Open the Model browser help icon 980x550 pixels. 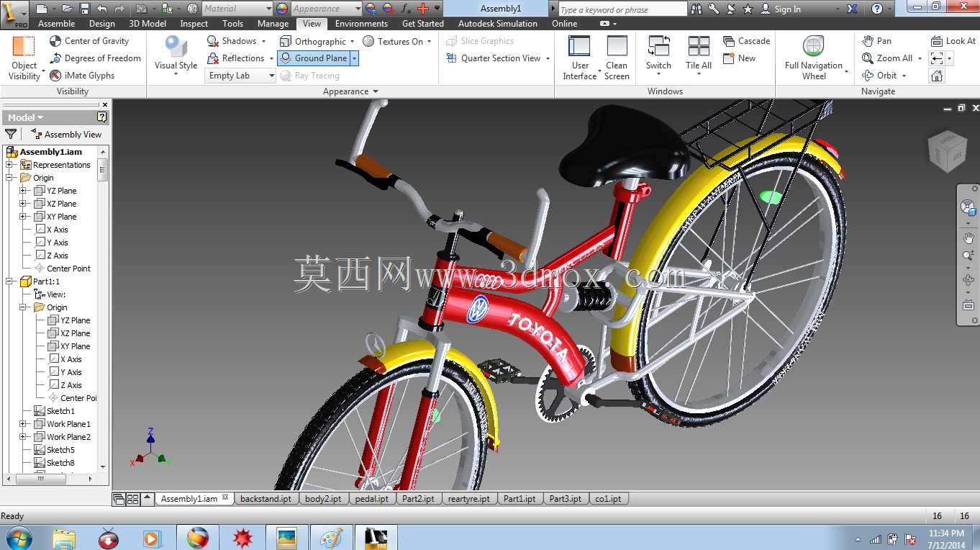click(x=102, y=117)
